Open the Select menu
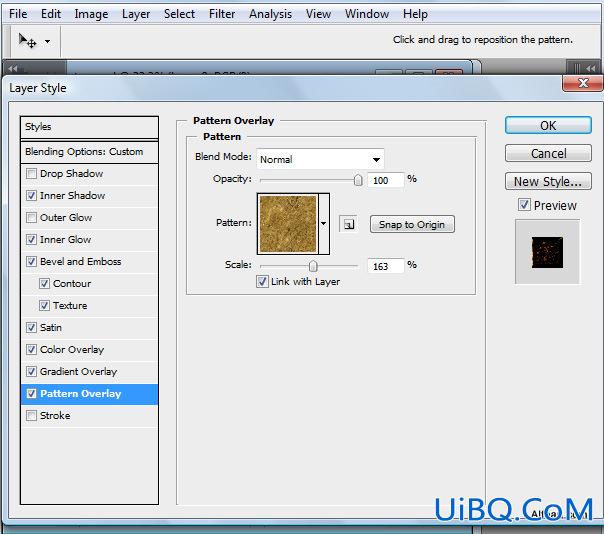604x534 pixels. 179,14
